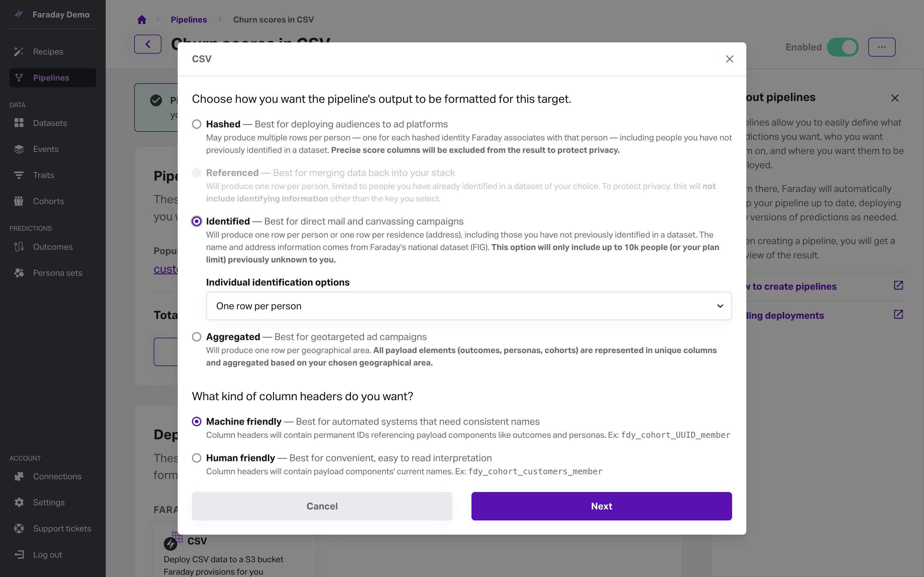Select the Hashed format radio button

196,124
